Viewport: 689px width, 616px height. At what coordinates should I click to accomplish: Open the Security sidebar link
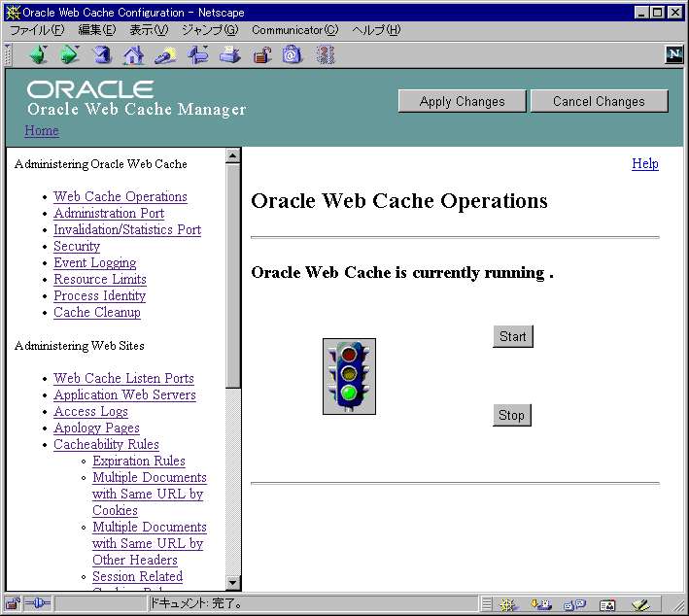click(77, 247)
